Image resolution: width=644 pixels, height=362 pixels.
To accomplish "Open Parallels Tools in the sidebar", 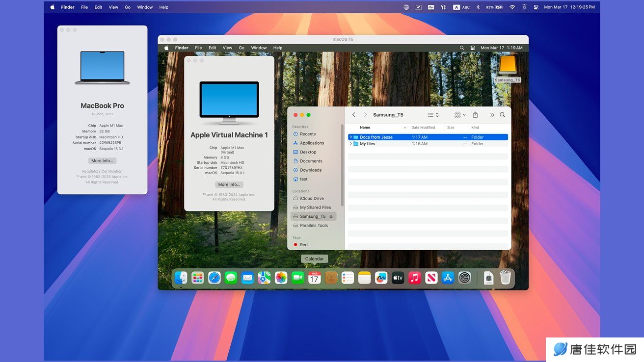I will (313, 226).
